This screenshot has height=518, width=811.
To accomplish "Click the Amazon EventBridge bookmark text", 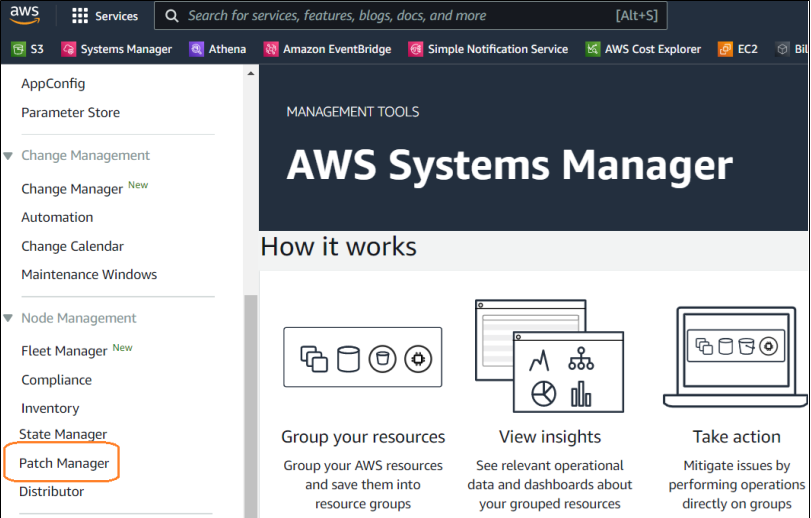I will point(337,49).
